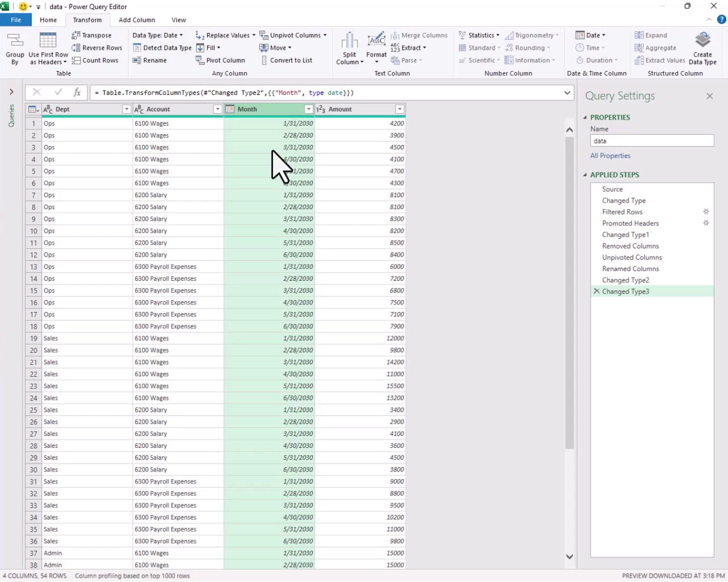Click Convert to List
Viewport: 728px width, 582px height.
pos(286,60)
